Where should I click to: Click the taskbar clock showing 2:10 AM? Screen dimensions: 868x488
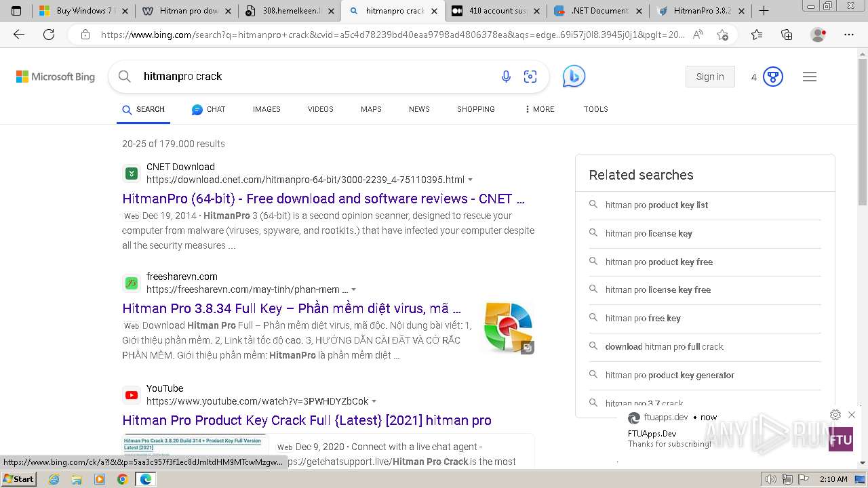(x=832, y=479)
